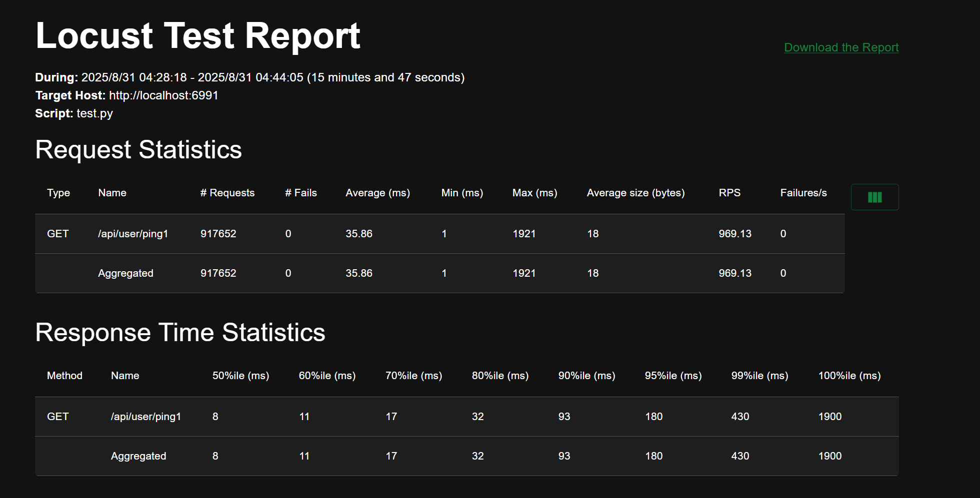Click the target host URL text
Viewport: 980px width, 498px height.
point(163,95)
